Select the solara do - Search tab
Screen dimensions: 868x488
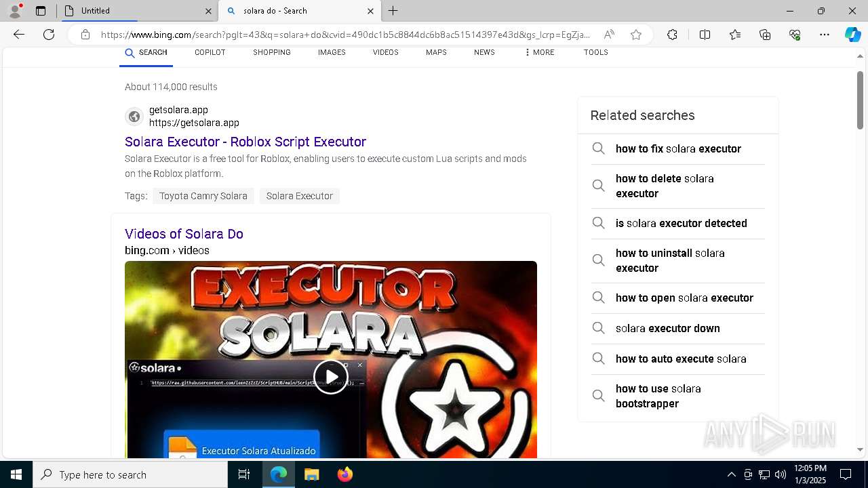tap(300, 11)
